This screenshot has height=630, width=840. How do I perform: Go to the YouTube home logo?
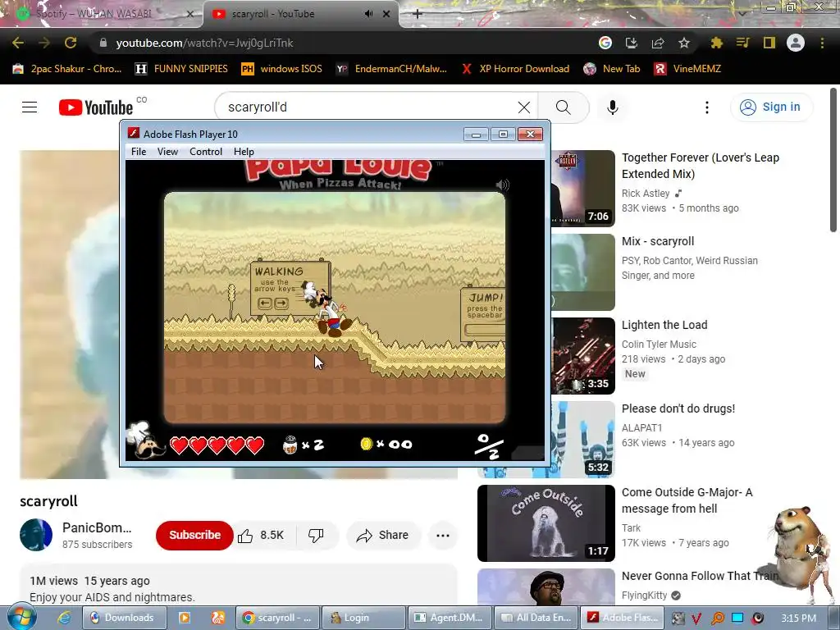click(96, 107)
